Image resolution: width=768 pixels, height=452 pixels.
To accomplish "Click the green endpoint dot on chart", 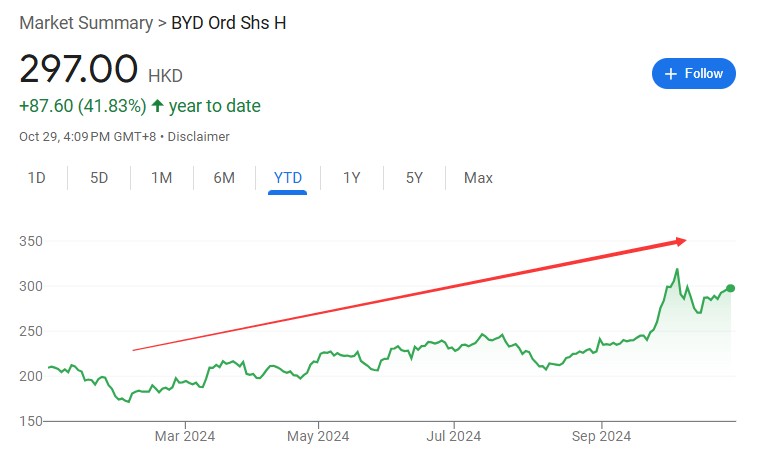I will click(731, 288).
